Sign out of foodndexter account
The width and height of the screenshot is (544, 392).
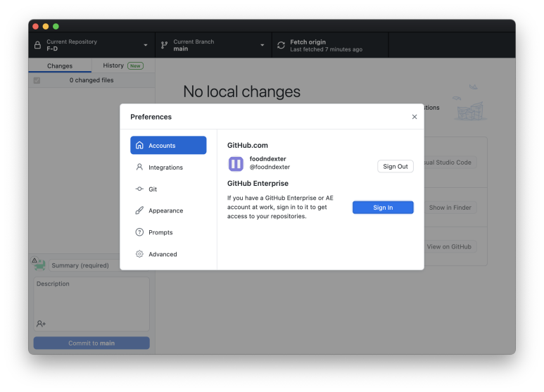(396, 166)
